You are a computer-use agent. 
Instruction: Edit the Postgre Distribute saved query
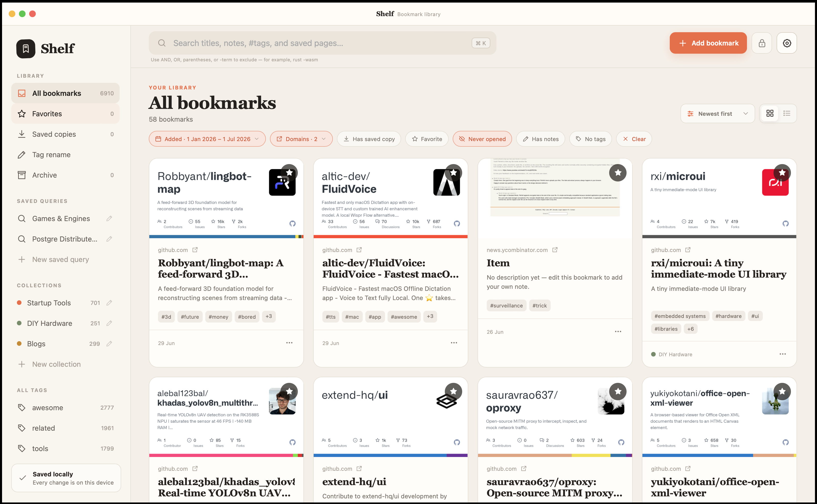(109, 239)
